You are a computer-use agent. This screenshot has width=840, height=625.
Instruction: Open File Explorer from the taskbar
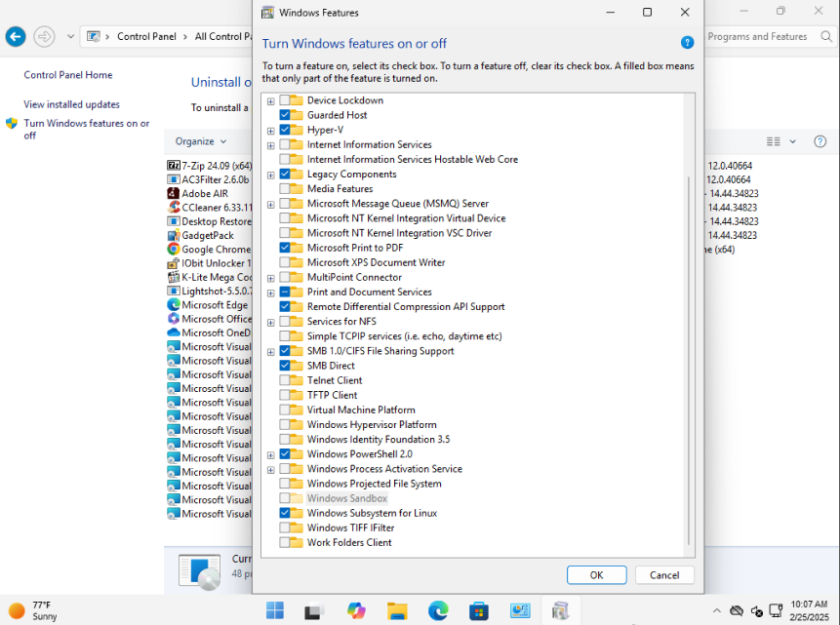397,610
